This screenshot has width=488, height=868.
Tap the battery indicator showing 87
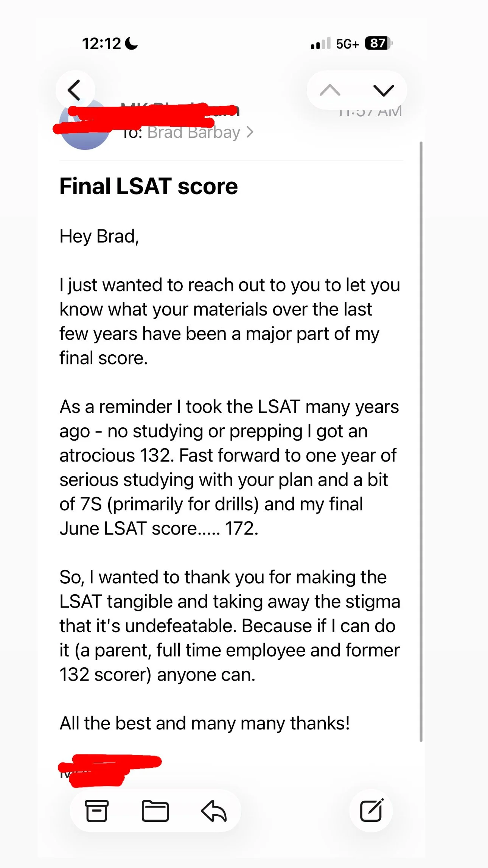379,43
